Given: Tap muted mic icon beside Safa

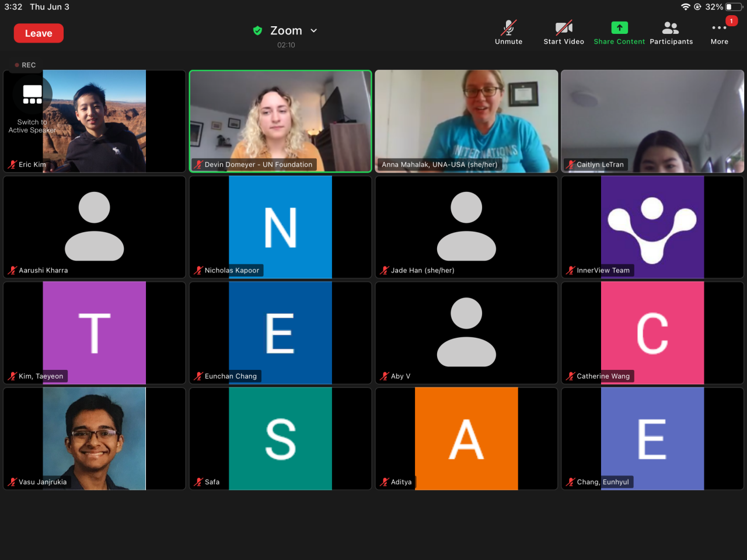Looking at the screenshot, I should click(x=198, y=482).
